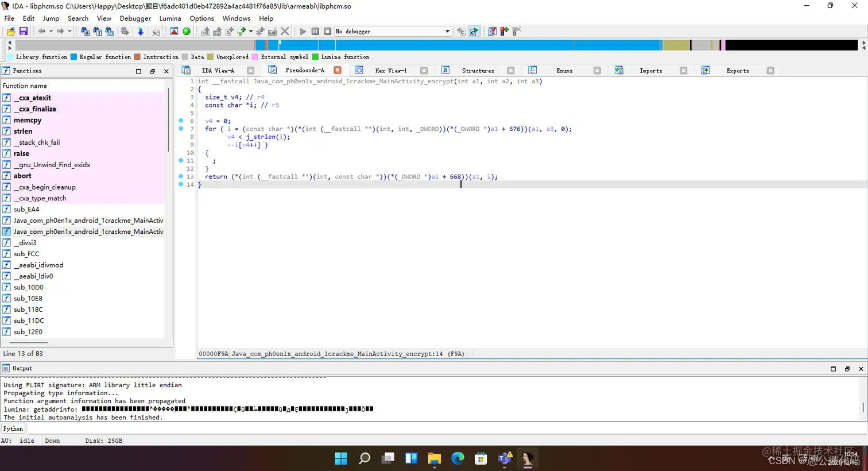Open Microsoft Store from the taskbar
The image size is (868, 471).
pos(481,458)
